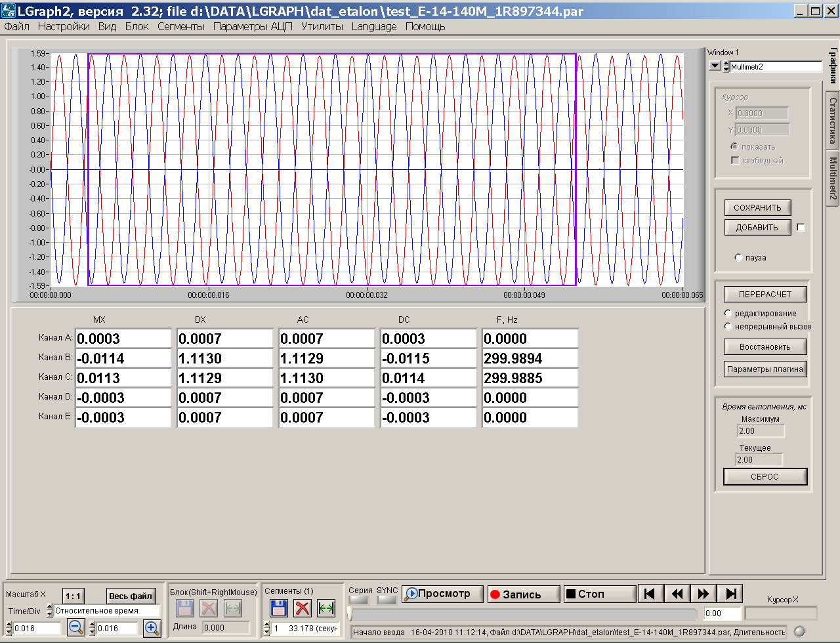Screen dimensions: 840x643
Task: Jump to file start with skip-back icon
Action: click(650, 594)
